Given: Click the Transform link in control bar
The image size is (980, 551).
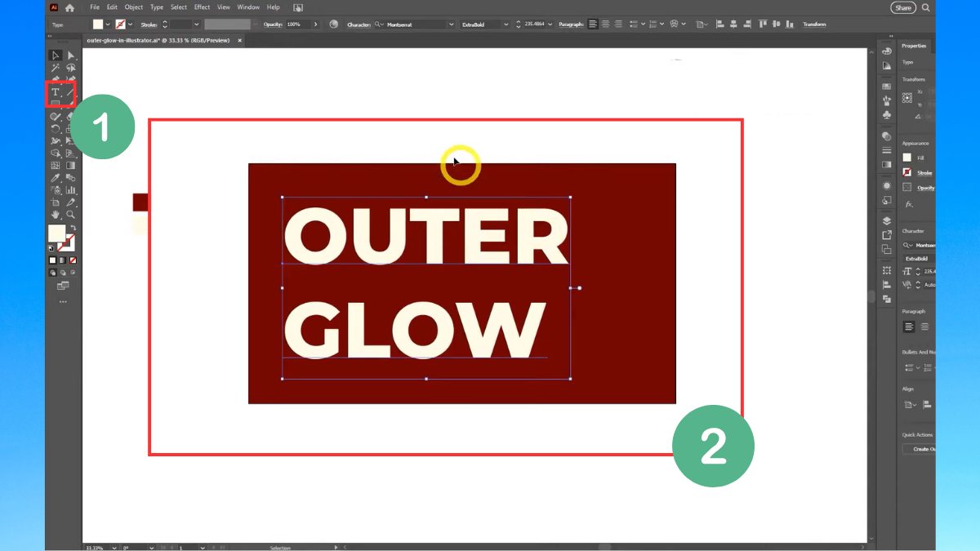Looking at the screenshot, I should (814, 24).
